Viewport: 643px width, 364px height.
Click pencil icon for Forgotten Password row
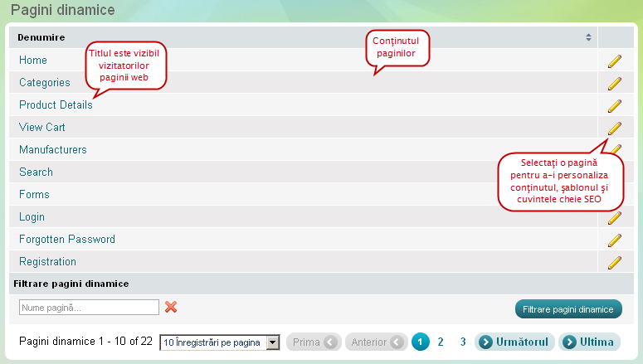(x=614, y=240)
